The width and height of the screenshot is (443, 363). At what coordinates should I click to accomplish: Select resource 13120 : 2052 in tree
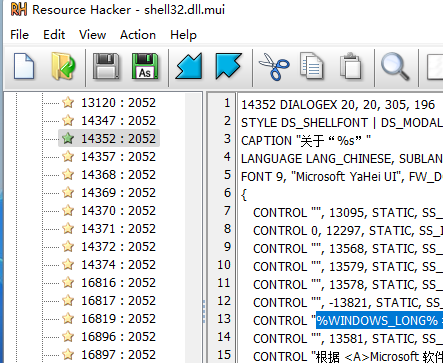[118, 103]
